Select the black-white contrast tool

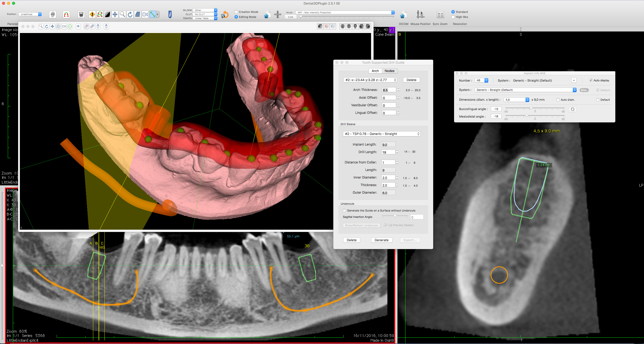[x=107, y=14]
